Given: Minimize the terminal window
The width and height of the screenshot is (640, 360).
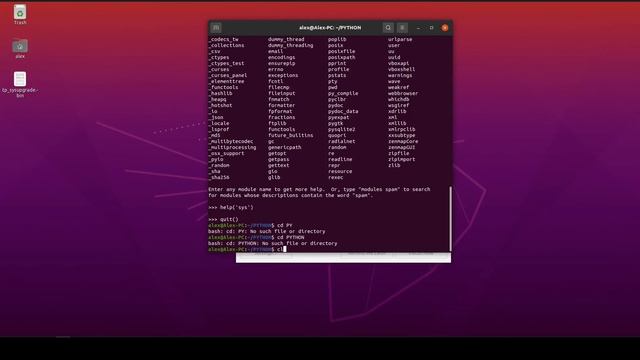Looking at the screenshot, I should point(418,28).
